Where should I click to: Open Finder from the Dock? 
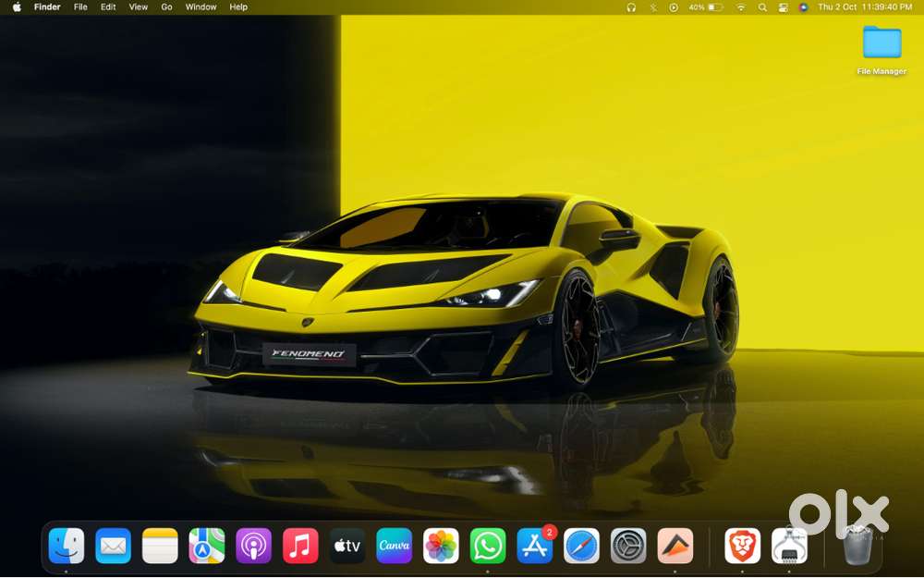tap(67, 546)
